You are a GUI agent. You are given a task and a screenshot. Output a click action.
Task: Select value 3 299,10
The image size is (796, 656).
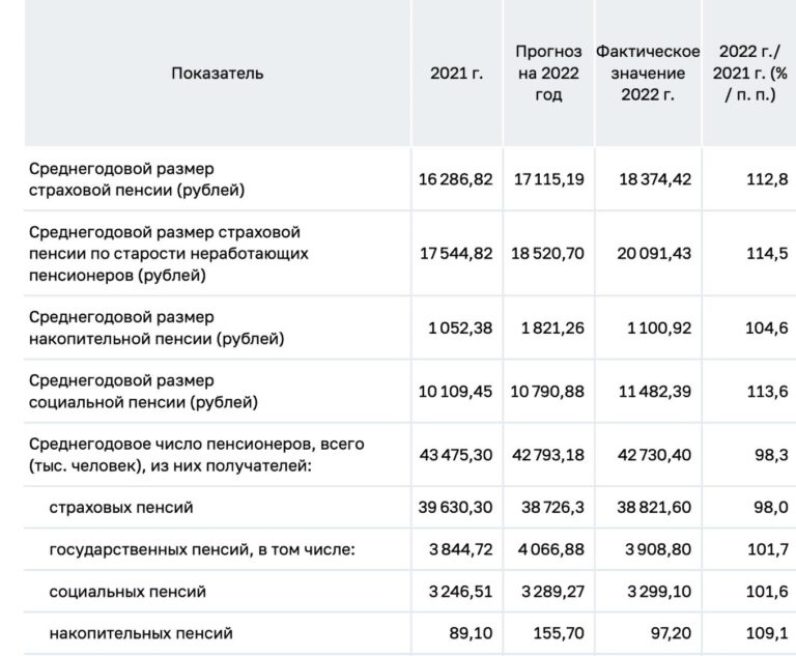point(659,592)
